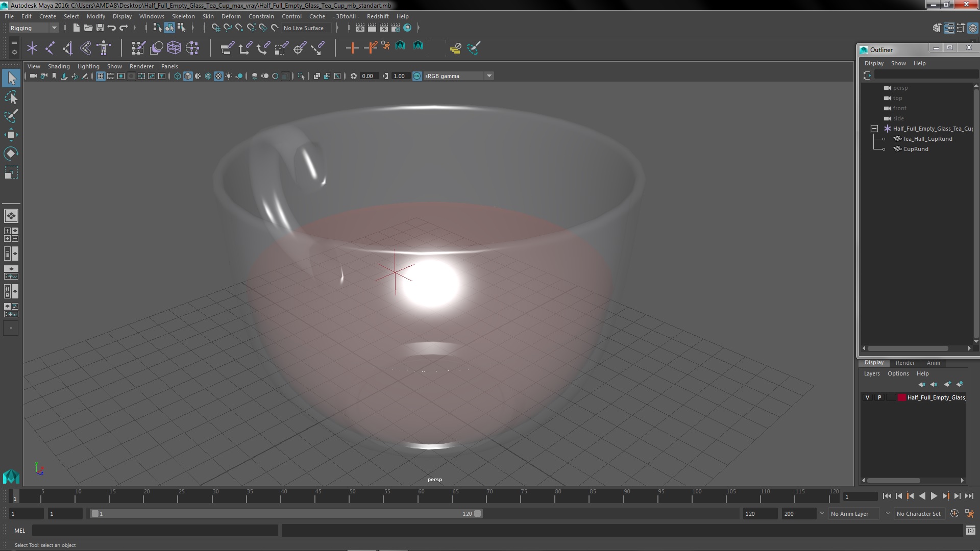Activate the Rotate tool in toolbox
Viewport: 980px width, 551px height.
(11, 154)
